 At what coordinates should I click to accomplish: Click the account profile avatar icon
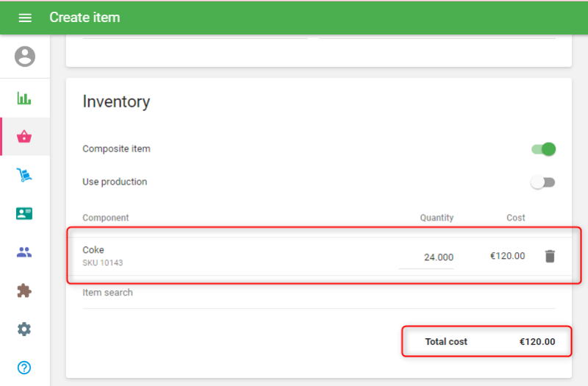coord(25,57)
